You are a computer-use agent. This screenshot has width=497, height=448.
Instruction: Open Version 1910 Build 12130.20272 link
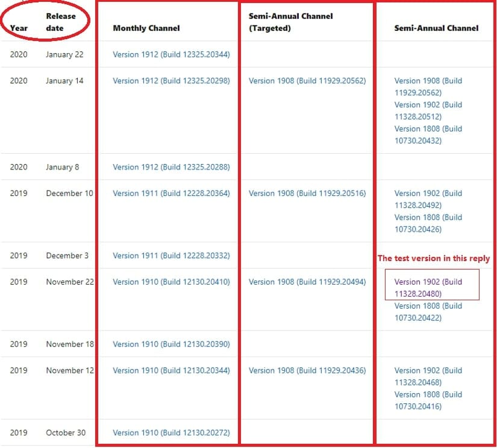pyautogui.click(x=171, y=433)
